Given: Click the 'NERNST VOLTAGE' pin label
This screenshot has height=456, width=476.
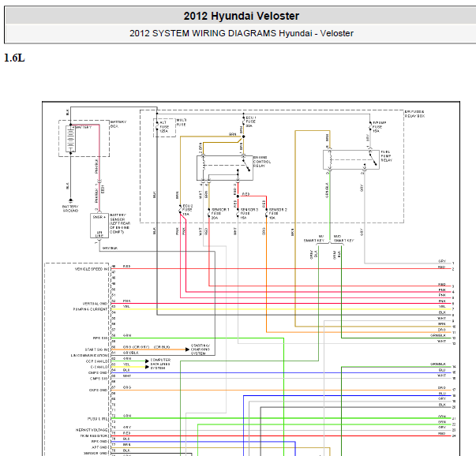Looking at the screenshot, I should point(92,430).
